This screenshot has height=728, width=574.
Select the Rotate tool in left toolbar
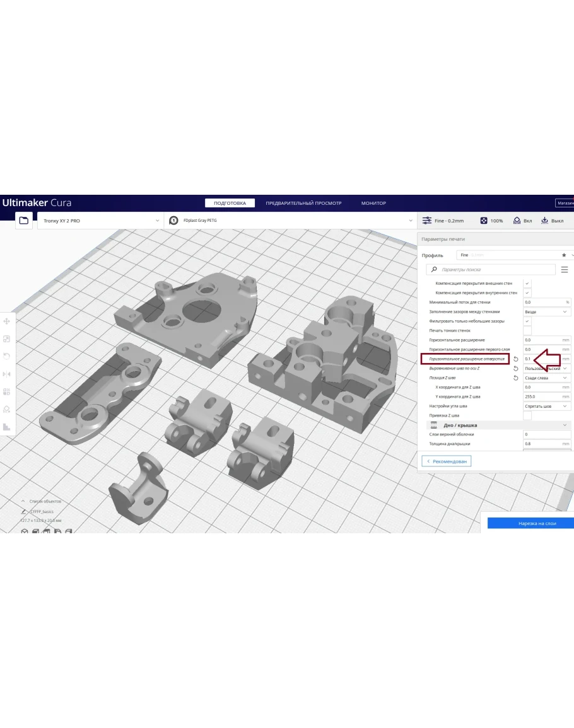7,356
